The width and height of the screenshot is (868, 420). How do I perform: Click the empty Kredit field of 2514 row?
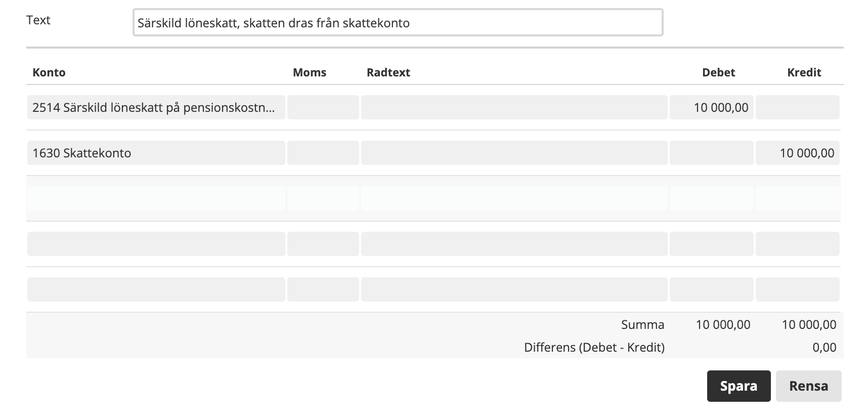click(x=798, y=107)
